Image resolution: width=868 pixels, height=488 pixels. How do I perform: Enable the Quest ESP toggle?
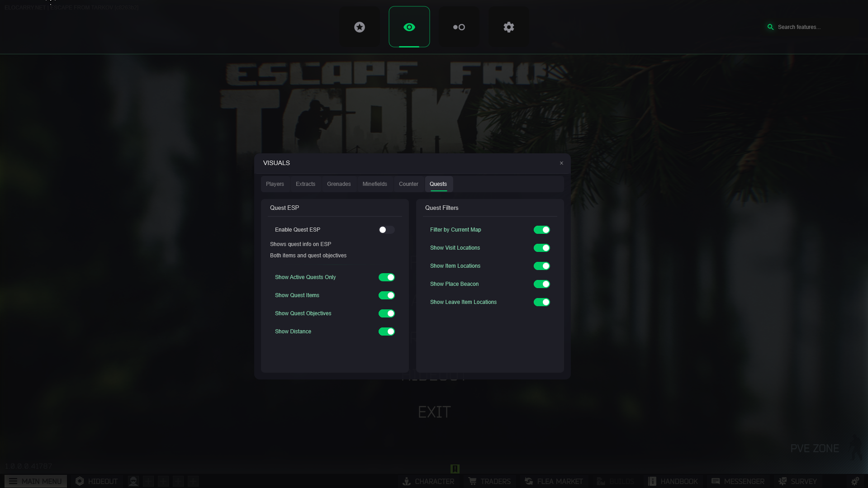[386, 230]
